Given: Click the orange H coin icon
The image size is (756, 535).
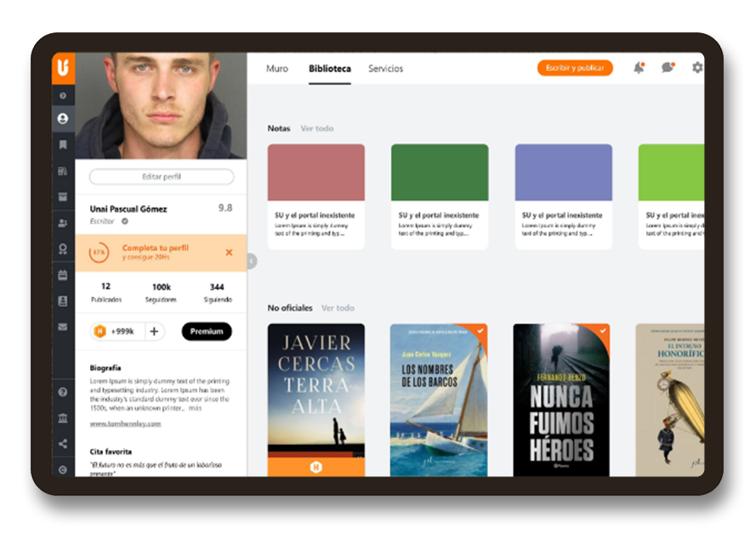Looking at the screenshot, I should tap(99, 332).
